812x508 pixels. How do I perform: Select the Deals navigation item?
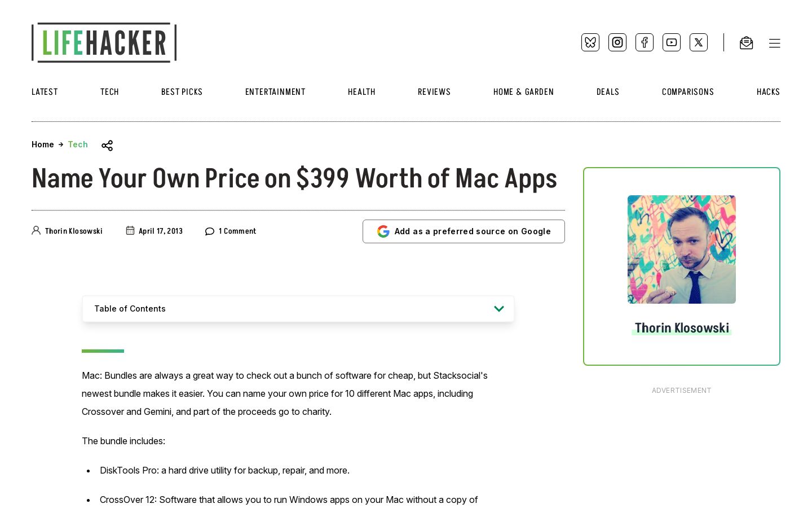pos(608,92)
